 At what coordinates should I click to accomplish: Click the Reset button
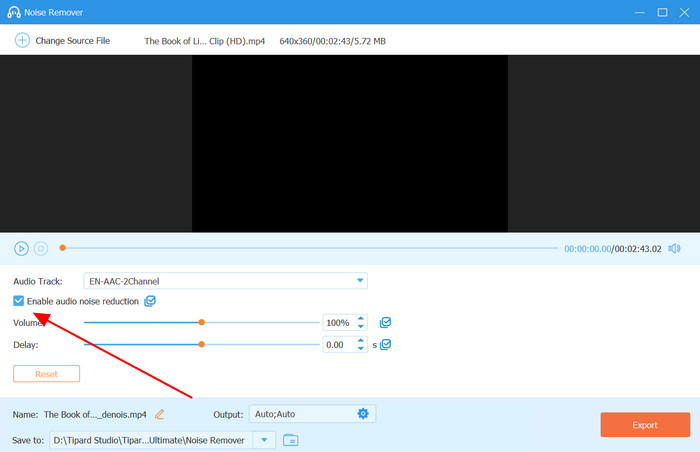coord(46,374)
